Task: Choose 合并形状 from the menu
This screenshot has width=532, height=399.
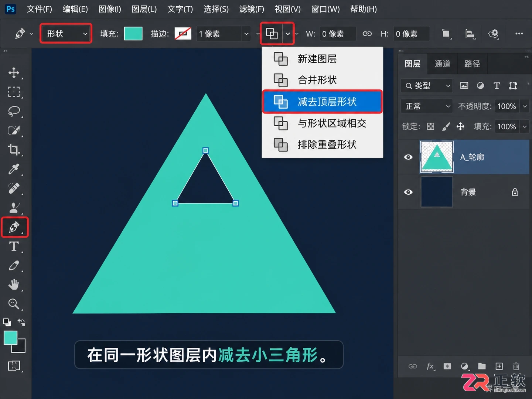Action: pyautogui.click(x=322, y=80)
